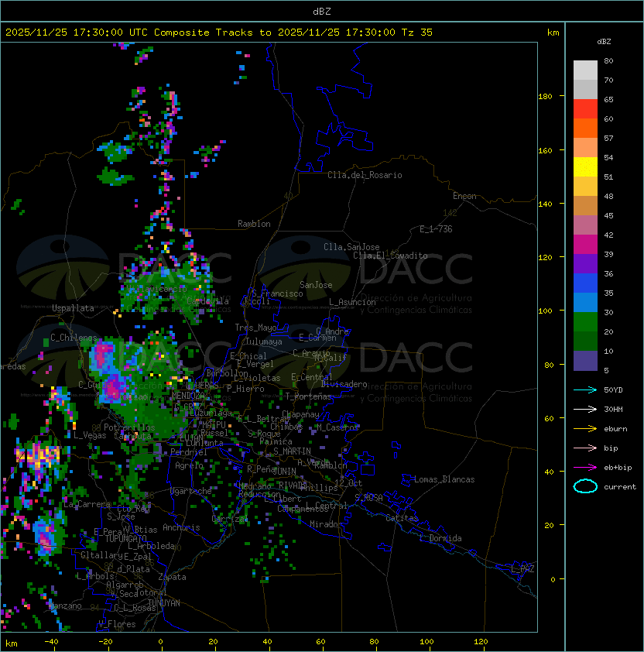644x652 pixels.
Task: Click the cyan ellipse 'current' legend icon
Action: coord(585,486)
